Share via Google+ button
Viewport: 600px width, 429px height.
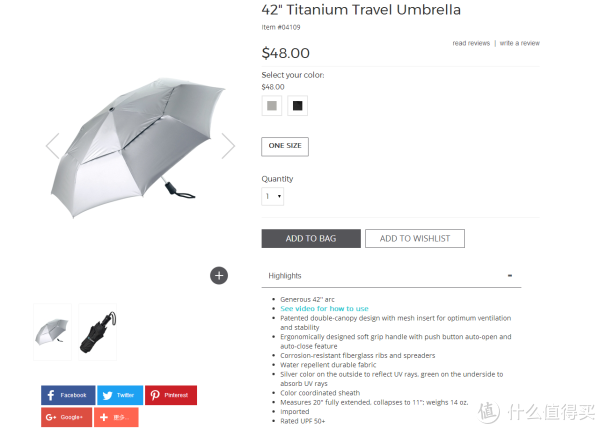pos(67,417)
